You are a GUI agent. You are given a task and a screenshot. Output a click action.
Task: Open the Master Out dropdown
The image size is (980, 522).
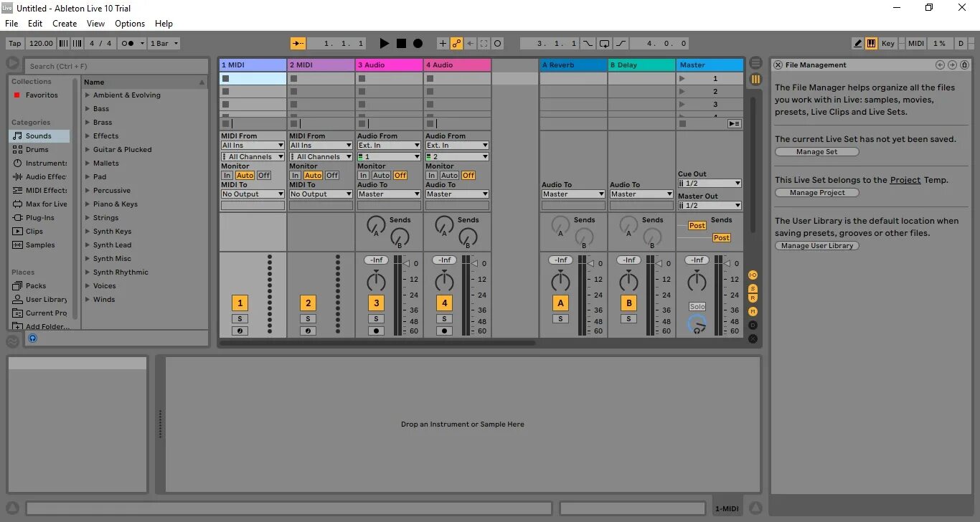coord(710,206)
